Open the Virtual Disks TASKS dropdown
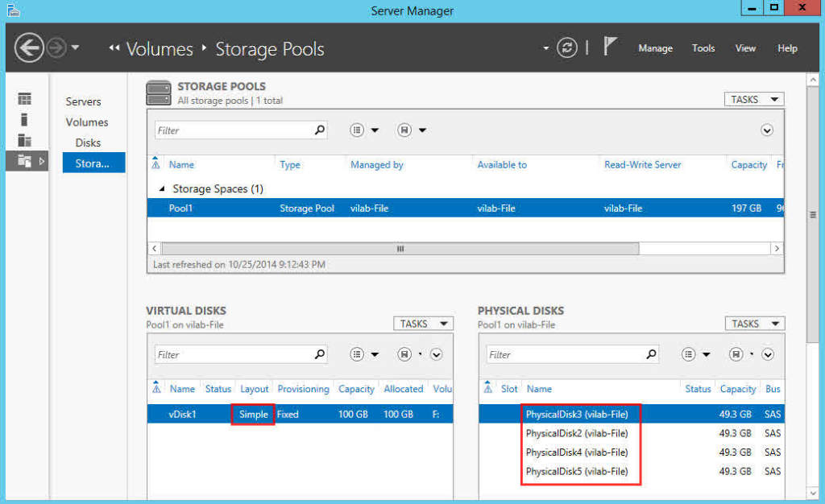This screenshot has height=504, width=825. [423, 324]
